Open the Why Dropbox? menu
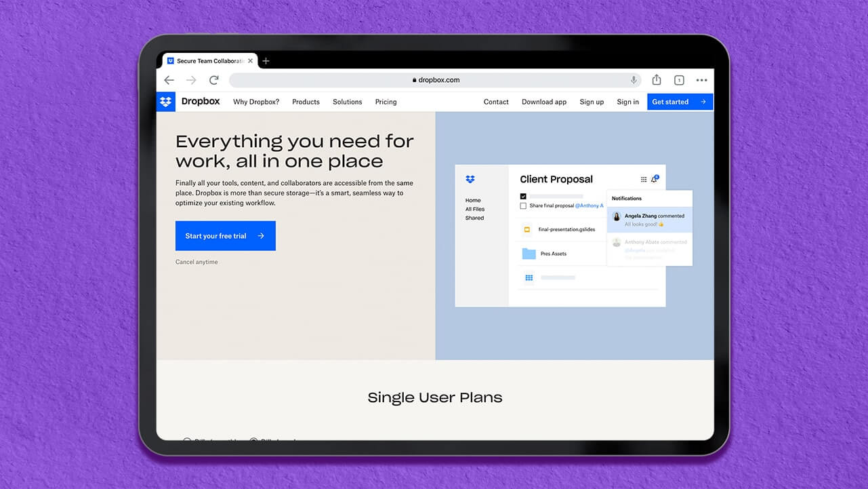 coord(256,102)
